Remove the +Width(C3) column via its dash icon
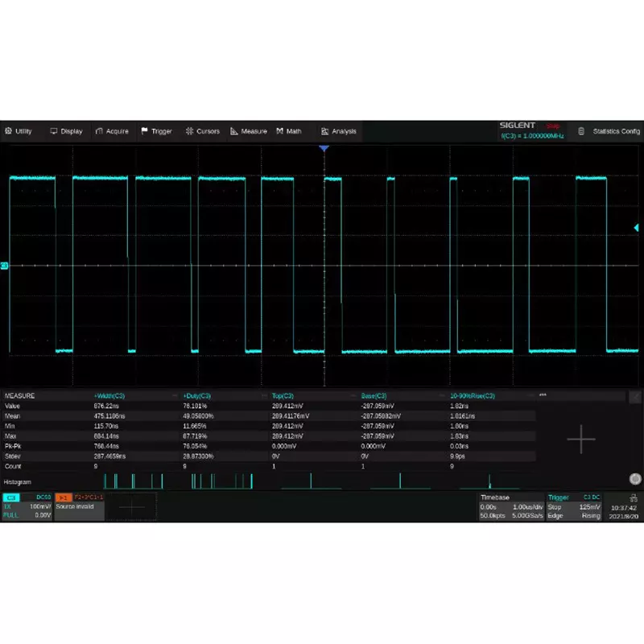This screenshot has height=644, width=644. (x=175, y=395)
